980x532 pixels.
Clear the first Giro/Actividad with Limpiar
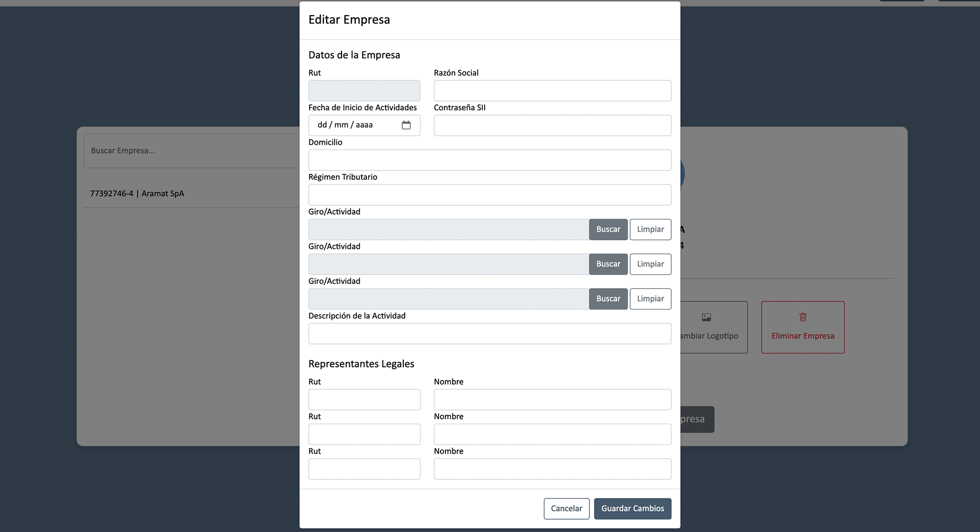pos(650,229)
